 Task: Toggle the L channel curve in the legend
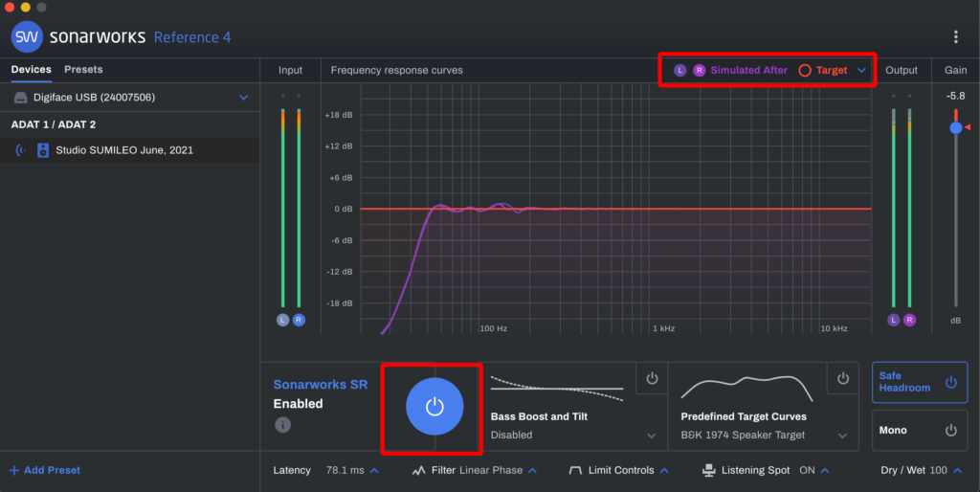680,70
